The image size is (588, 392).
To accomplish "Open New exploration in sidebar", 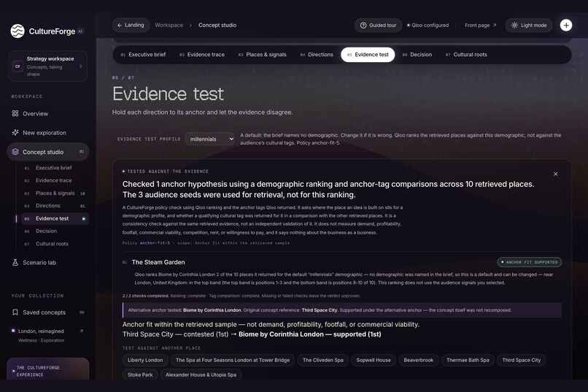I will (48, 133).
